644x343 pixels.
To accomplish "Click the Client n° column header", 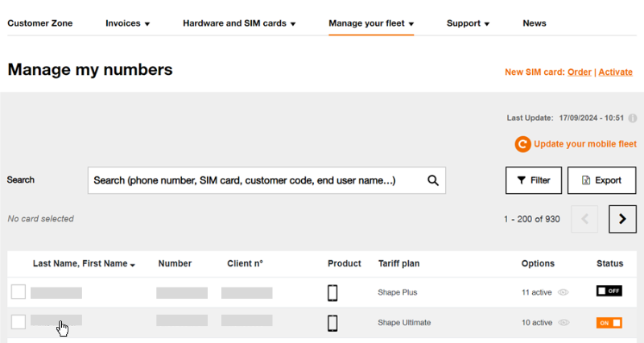I will tap(246, 264).
